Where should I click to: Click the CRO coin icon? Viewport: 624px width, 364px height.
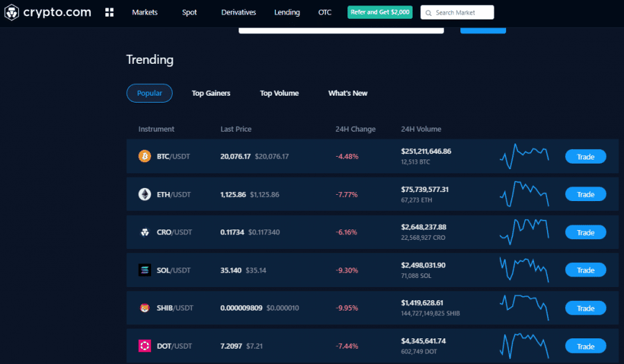coord(145,232)
